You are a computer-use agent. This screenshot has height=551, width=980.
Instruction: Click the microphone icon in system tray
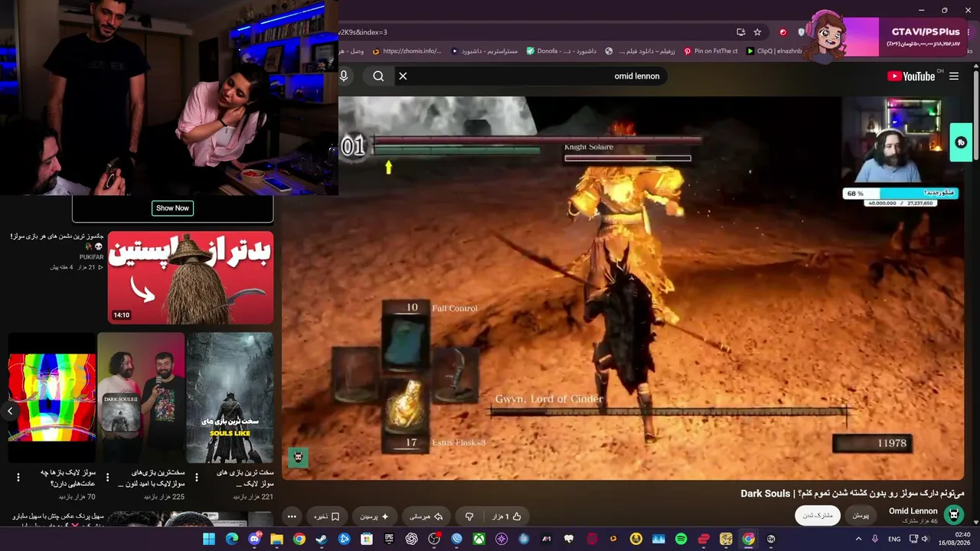click(875, 540)
